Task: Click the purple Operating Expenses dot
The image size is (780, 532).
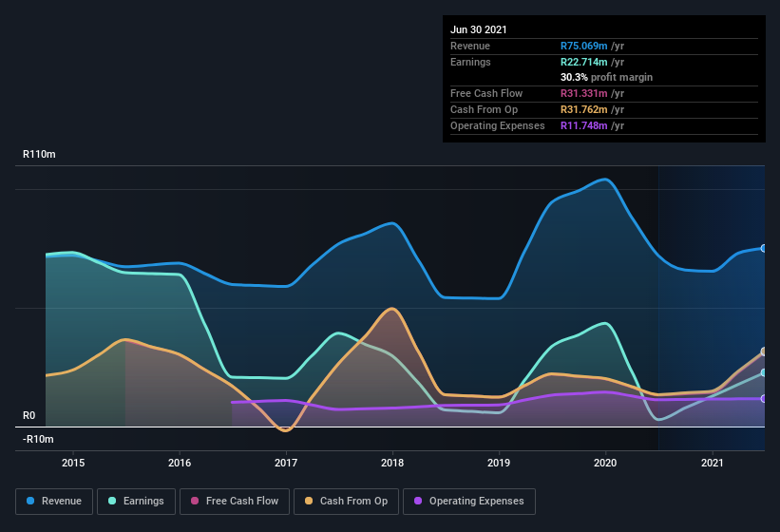Action: coord(418,501)
